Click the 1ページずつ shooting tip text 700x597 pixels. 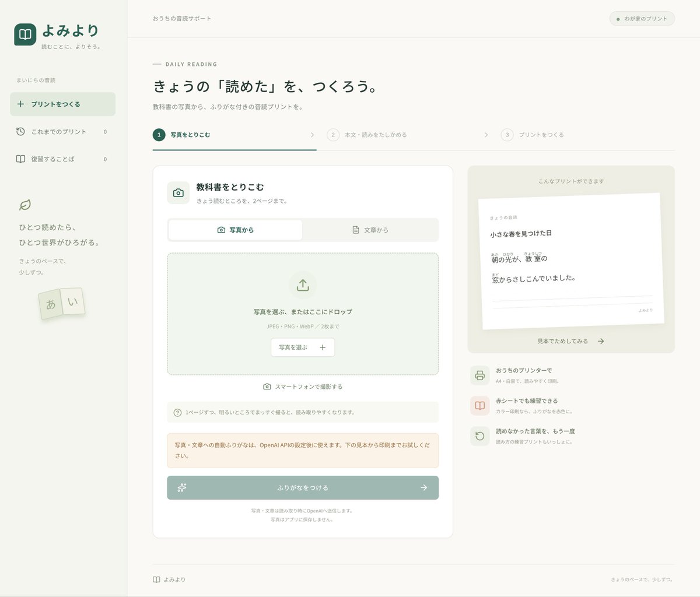pos(270,412)
